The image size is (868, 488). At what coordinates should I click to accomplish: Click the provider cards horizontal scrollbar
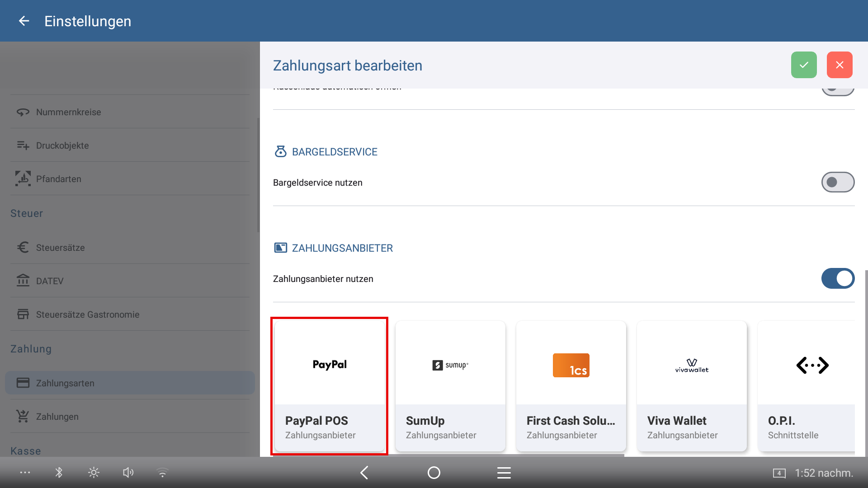click(448, 455)
